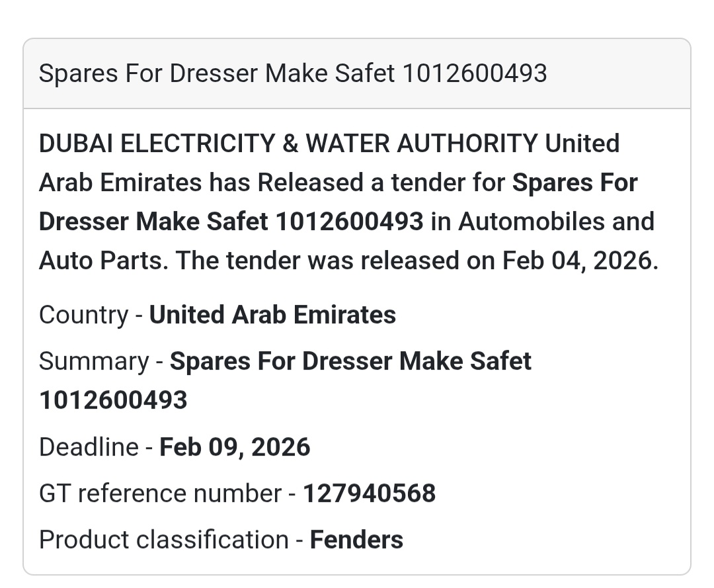Click bold "DUBAI ELECTRICITY & WATER AUTHORITY" text
Image resolution: width=714 pixels, height=588 pixels.
click(288, 144)
